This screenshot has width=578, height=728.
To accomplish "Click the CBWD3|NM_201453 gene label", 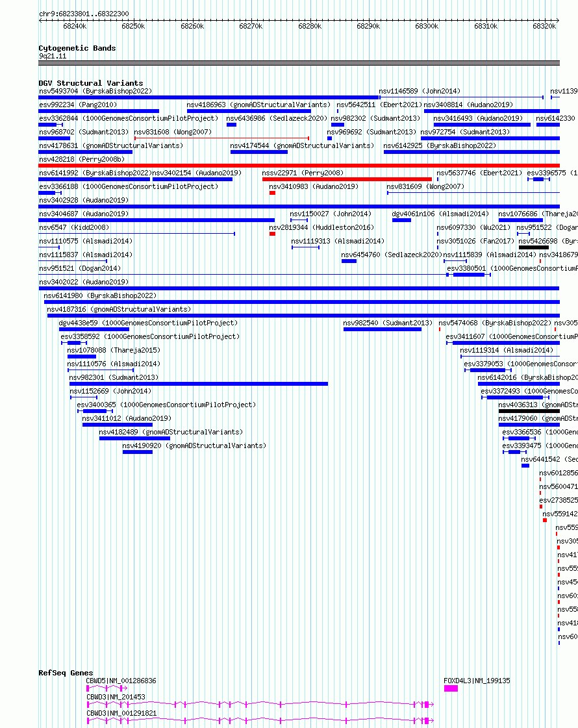I will pyautogui.click(x=116, y=697).
